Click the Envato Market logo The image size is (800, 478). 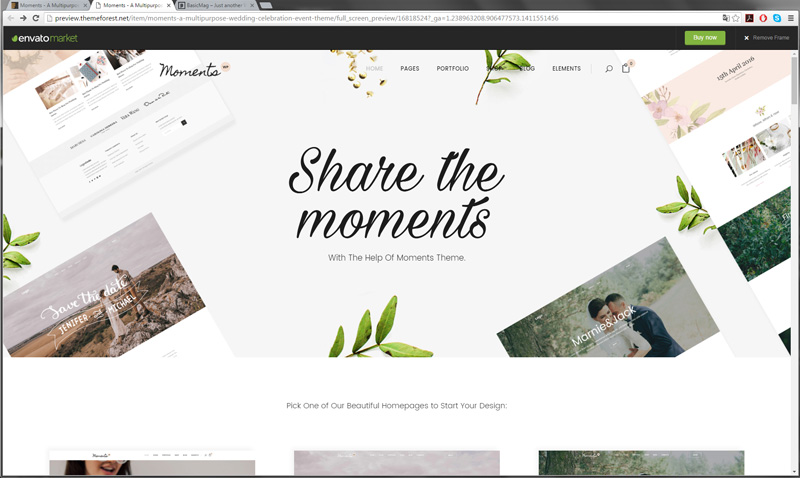pyautogui.click(x=45, y=38)
